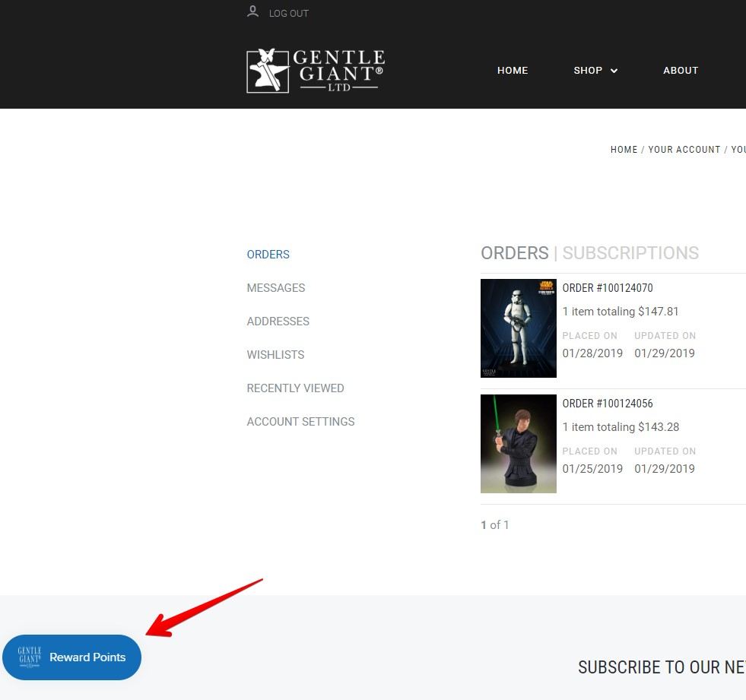
Task: Click the Log Out link
Action: (x=289, y=14)
